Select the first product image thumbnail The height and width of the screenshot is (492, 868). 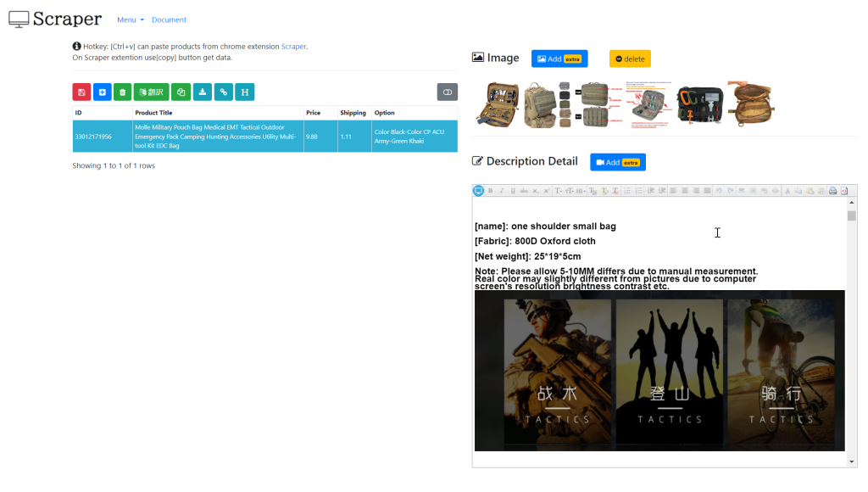496,104
